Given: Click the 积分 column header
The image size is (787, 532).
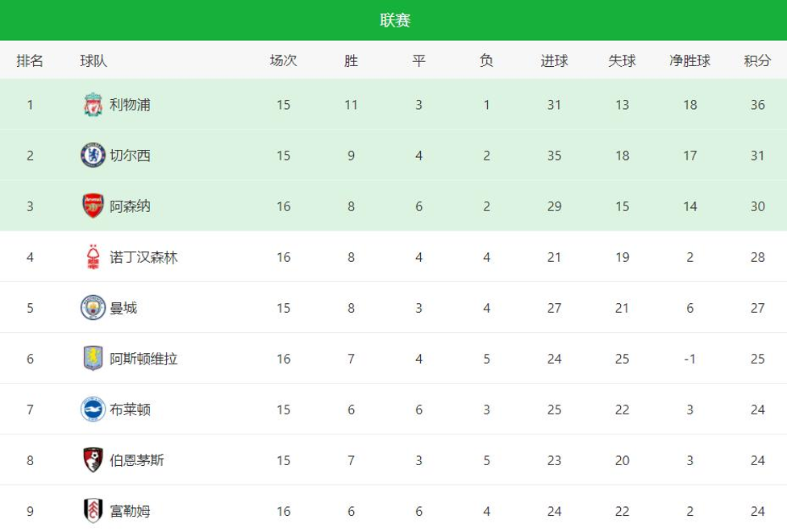Looking at the screenshot, I should (757, 60).
